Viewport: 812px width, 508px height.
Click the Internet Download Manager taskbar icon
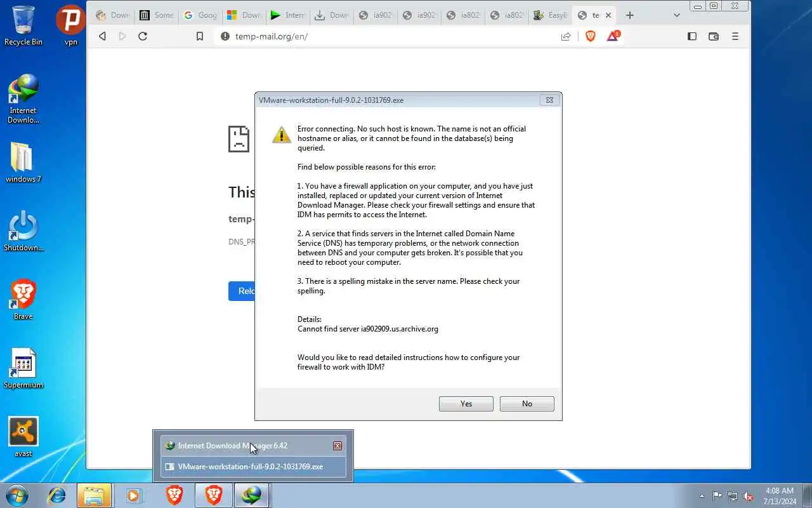coord(252,495)
